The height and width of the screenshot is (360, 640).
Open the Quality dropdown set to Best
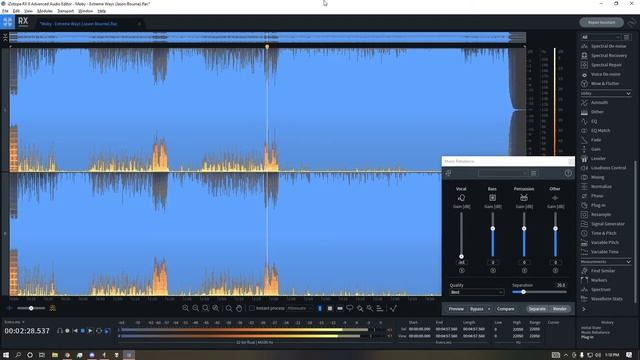click(476, 292)
